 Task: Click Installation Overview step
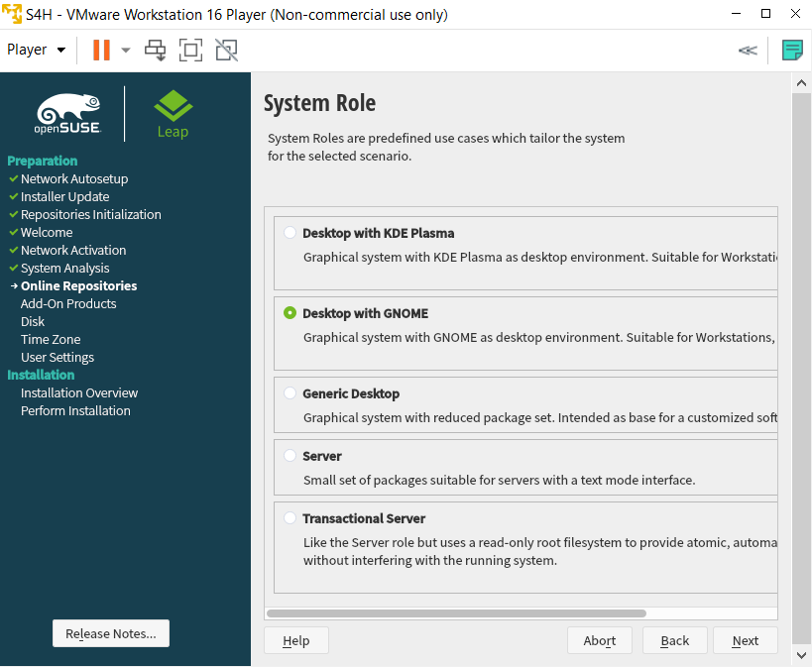(x=79, y=393)
